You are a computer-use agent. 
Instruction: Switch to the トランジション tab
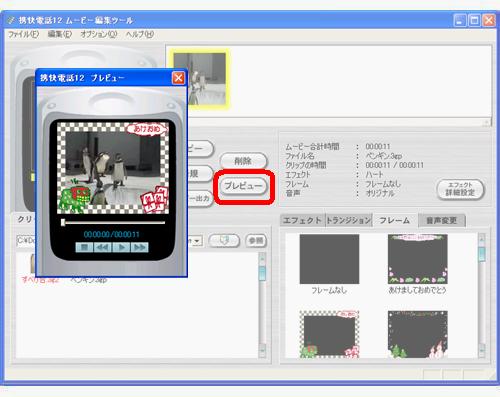pos(348,220)
